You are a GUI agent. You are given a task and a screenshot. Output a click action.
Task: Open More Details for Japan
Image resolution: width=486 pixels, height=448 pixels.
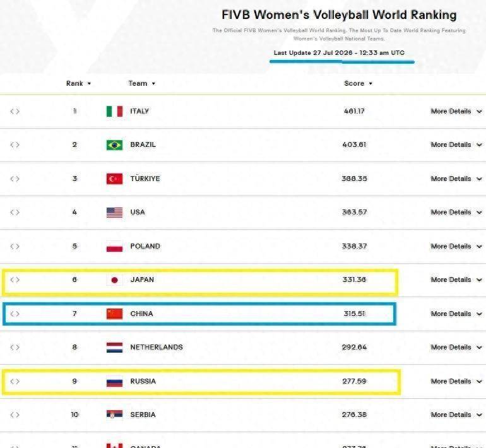pyautogui.click(x=456, y=280)
